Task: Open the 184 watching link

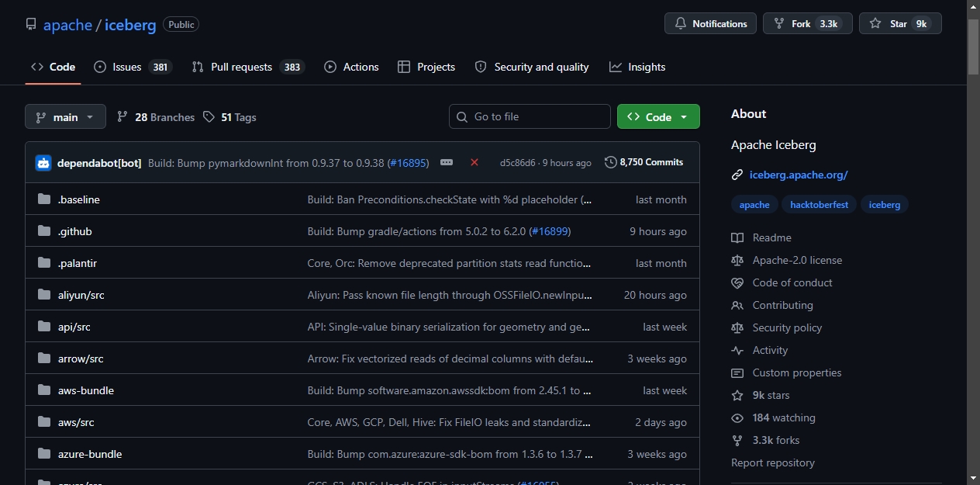Action: [784, 417]
